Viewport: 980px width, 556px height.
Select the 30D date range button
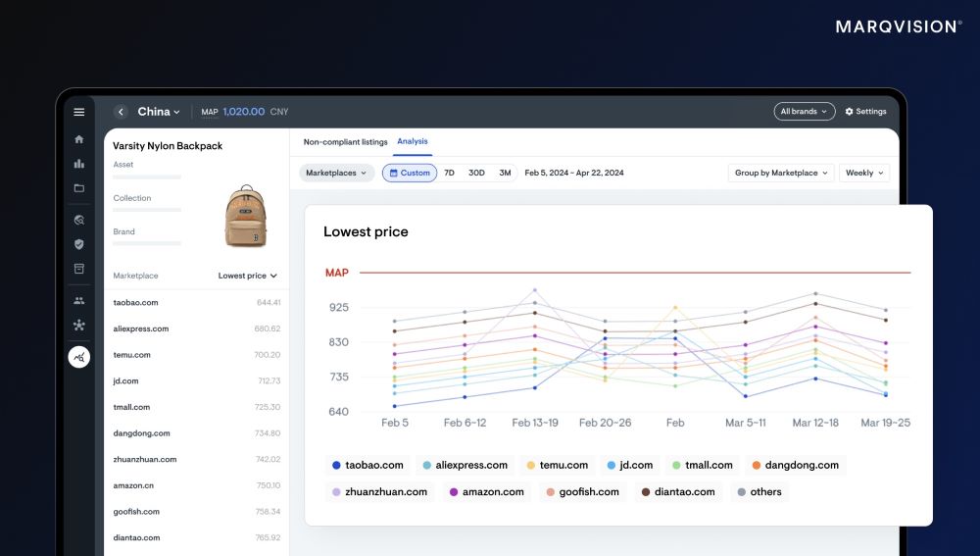[476, 173]
